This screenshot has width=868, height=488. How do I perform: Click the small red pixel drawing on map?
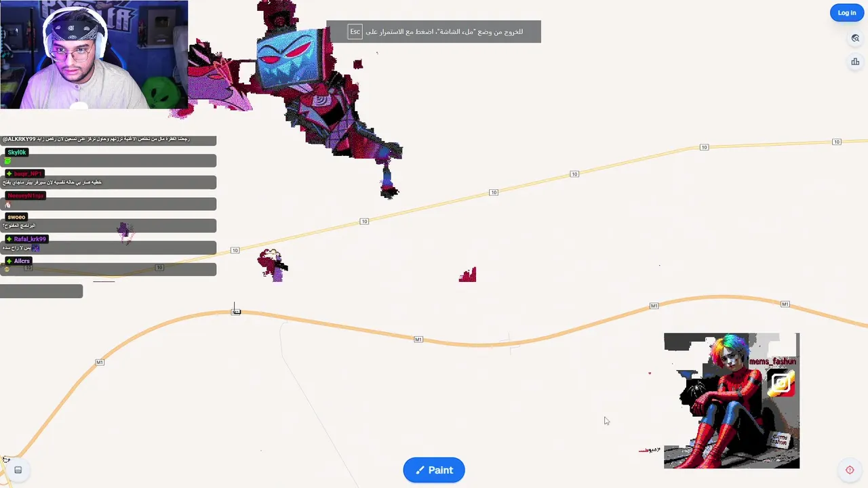[468, 274]
